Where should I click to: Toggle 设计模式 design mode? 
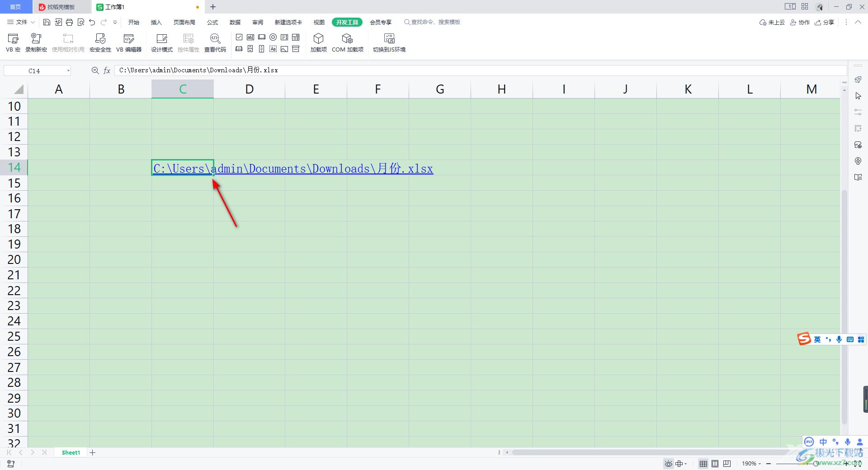(x=162, y=43)
